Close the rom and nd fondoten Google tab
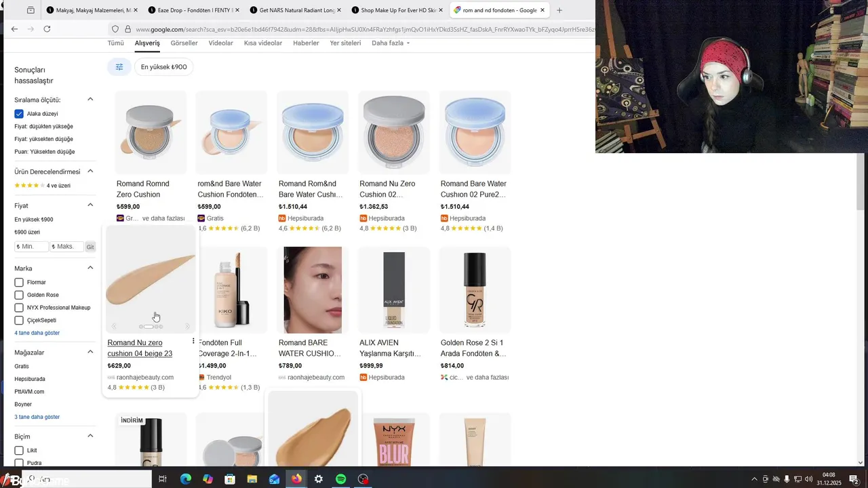 542,10
